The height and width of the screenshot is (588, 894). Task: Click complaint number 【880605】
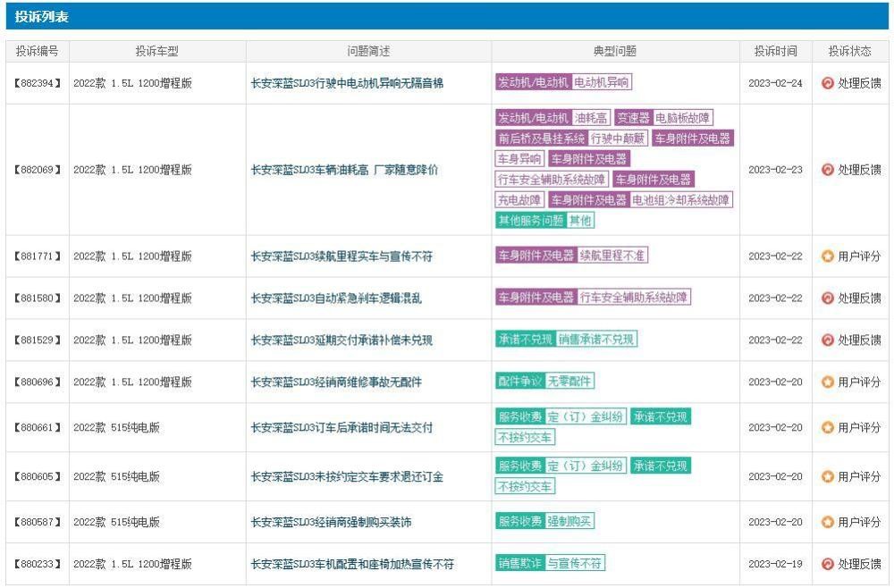(x=38, y=477)
